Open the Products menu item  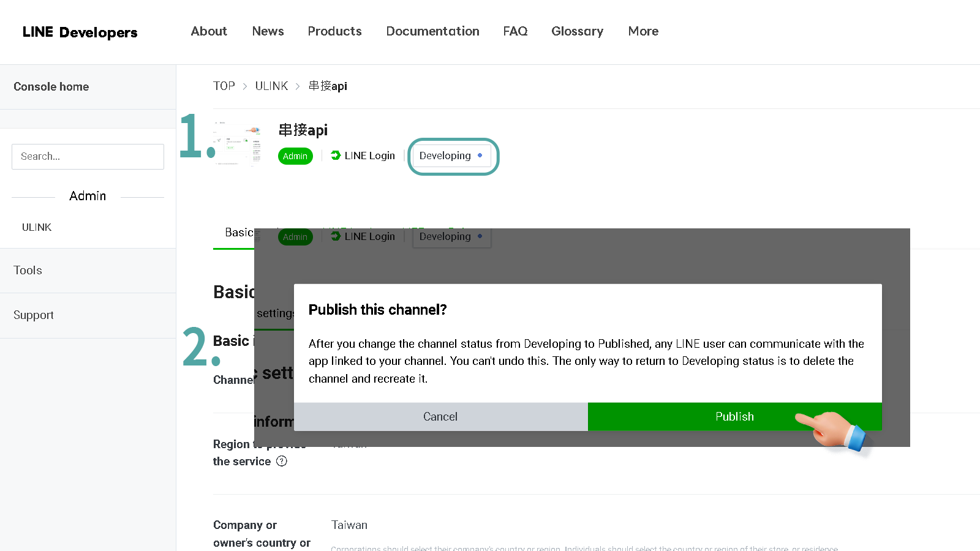[x=334, y=31]
